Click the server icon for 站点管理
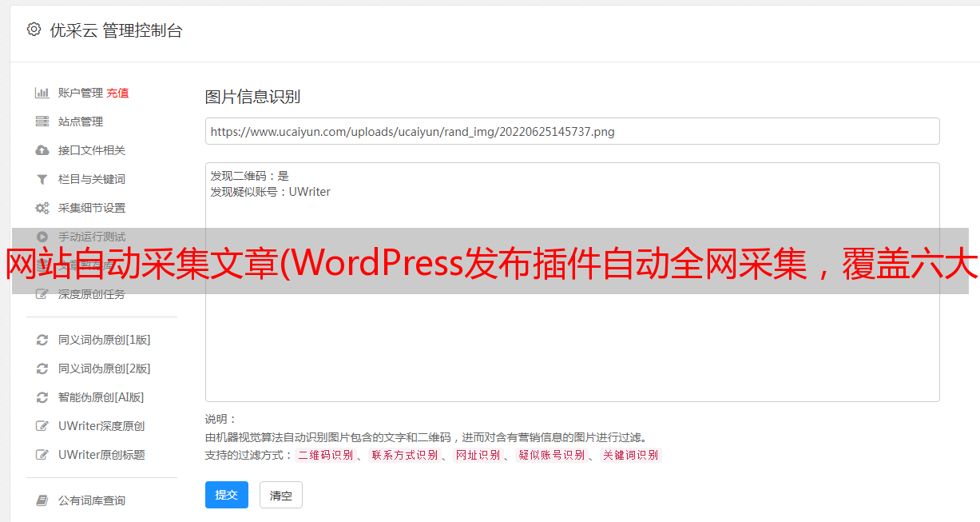 [42, 122]
